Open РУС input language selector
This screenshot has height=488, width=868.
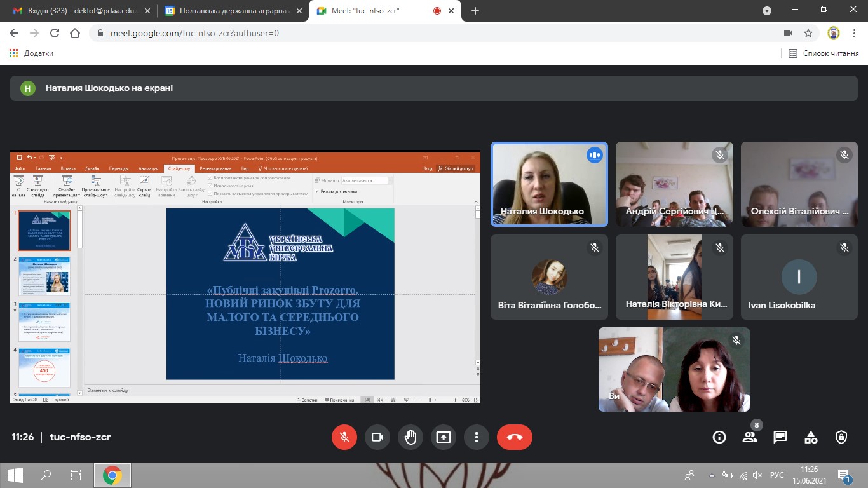point(776,475)
